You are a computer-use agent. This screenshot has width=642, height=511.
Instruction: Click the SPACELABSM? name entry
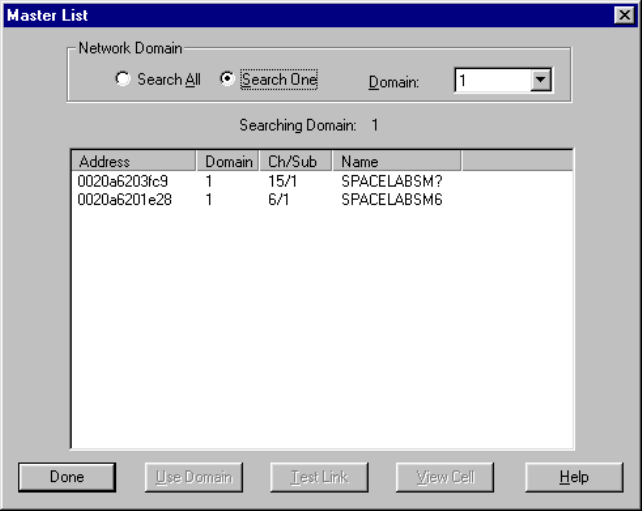(392, 181)
